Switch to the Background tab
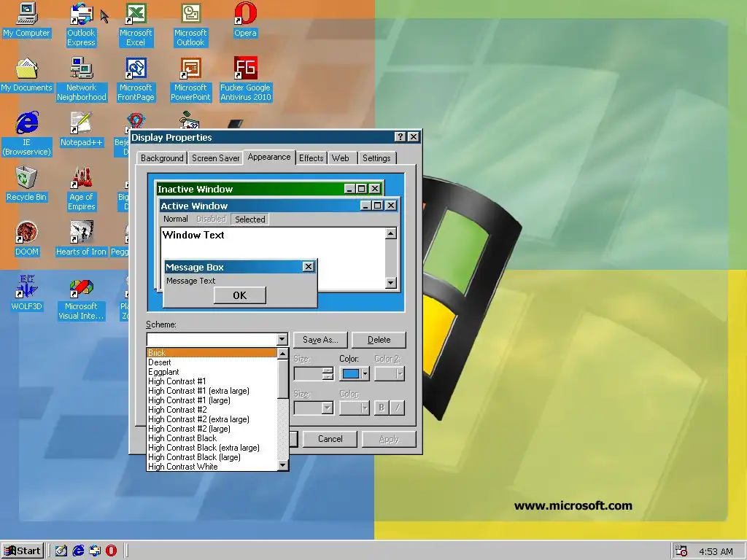The image size is (747, 560). (x=162, y=158)
